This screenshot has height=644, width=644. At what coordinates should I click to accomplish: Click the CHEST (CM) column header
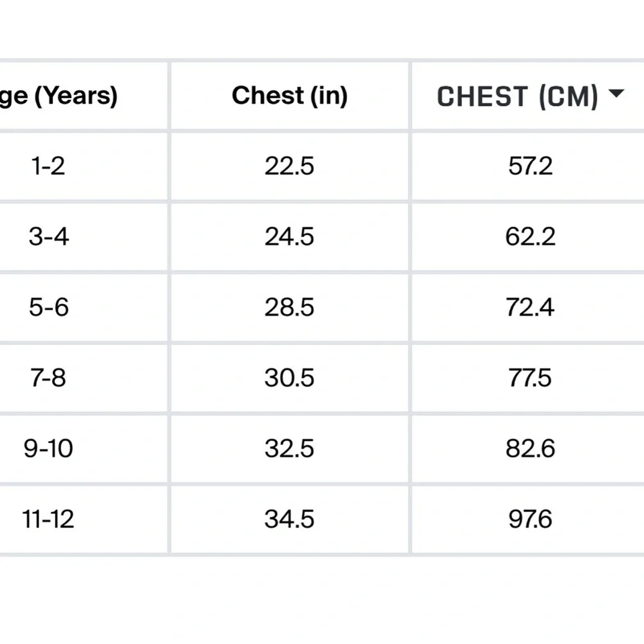[x=528, y=96]
